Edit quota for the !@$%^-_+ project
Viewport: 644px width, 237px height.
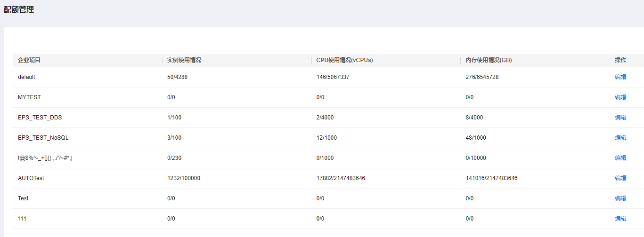pos(620,158)
